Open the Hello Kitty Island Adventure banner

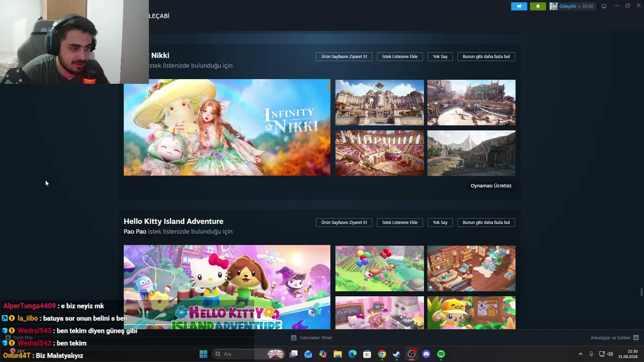click(x=227, y=287)
